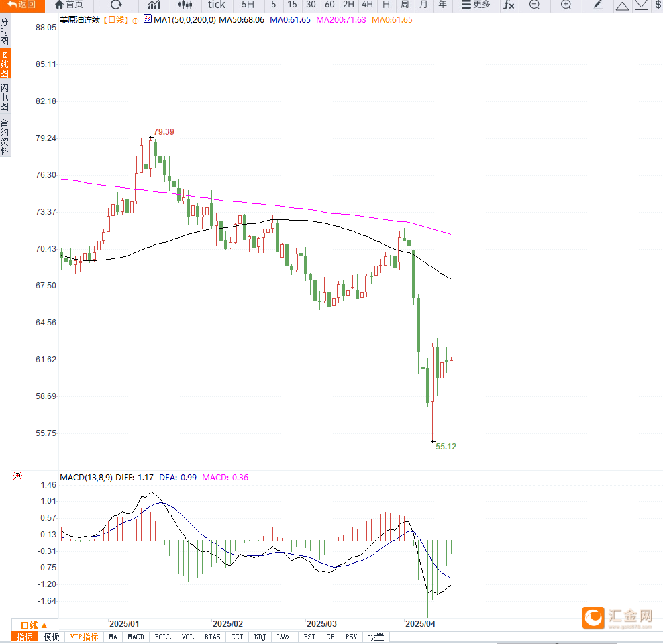Viewport: 663px width, 644px height.
Task: Open the VIP指标 tab
Action: click(x=84, y=637)
